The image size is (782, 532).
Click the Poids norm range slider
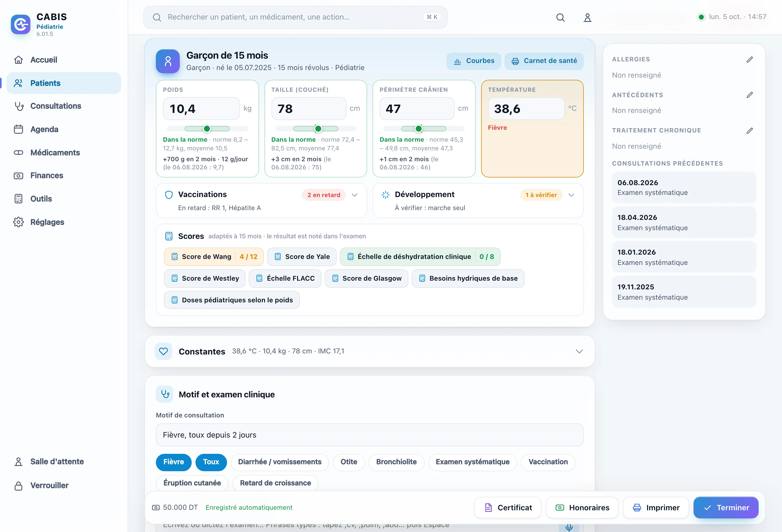click(x=207, y=128)
